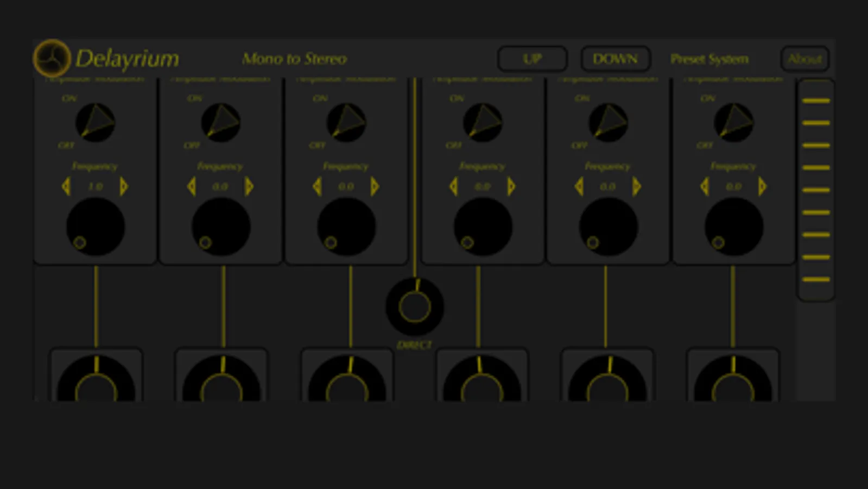Click the bottom level knob in column five
Image resolution: width=868 pixels, height=489 pixels.
pyautogui.click(x=607, y=379)
